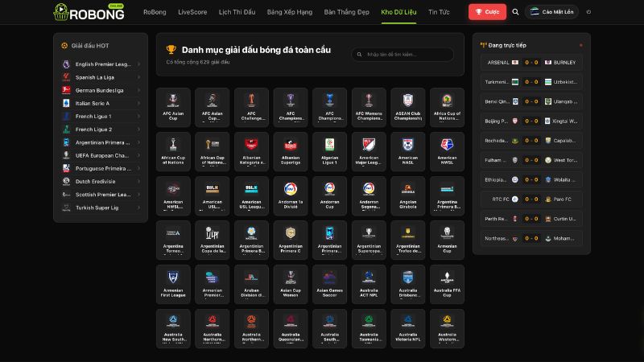Open the Cáo Mắt Lồn account menu
644x362 pixels.
click(551, 12)
